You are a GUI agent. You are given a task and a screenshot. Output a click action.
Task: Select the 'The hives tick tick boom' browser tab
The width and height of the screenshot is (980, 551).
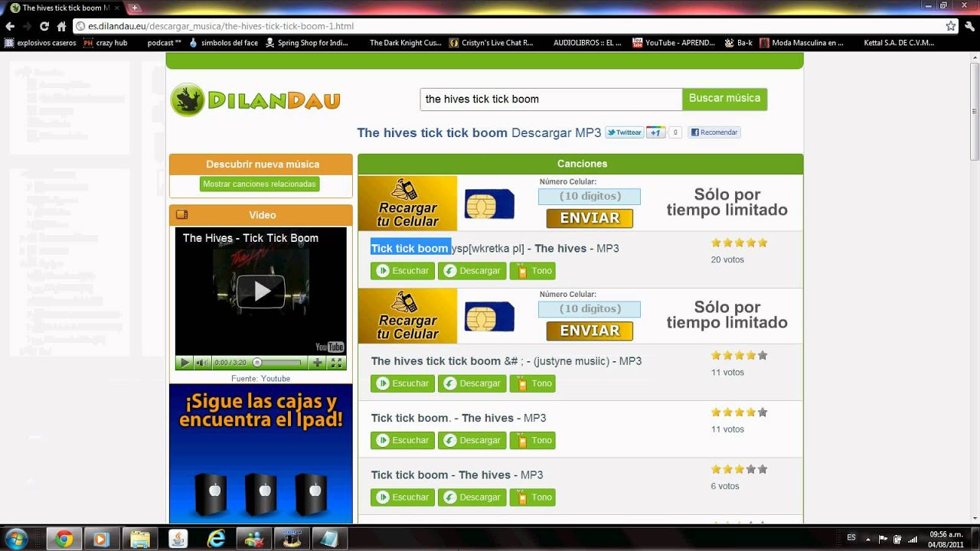point(64,8)
